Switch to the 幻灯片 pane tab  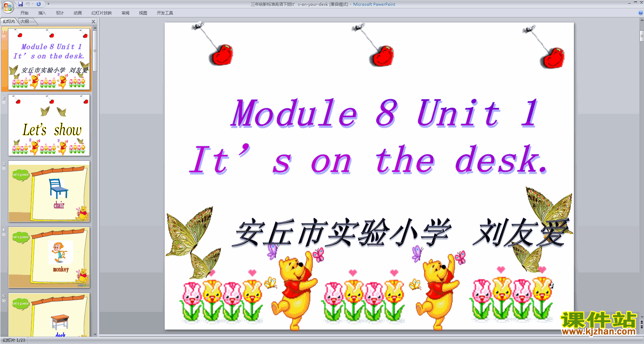coord(9,21)
